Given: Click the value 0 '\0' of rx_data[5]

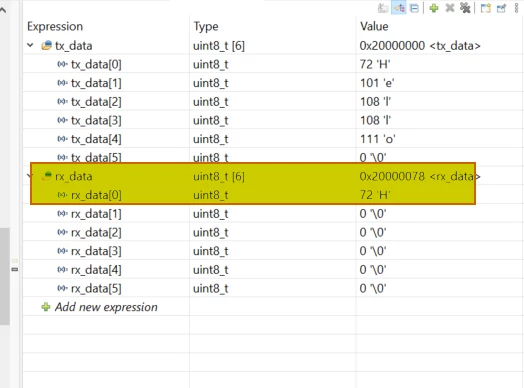Looking at the screenshot, I should tap(373, 288).
